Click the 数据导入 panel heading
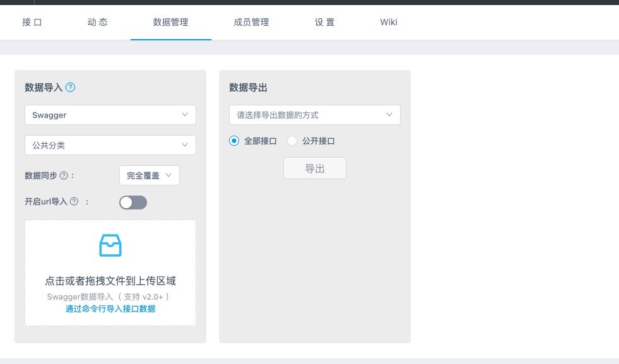 pos(44,87)
